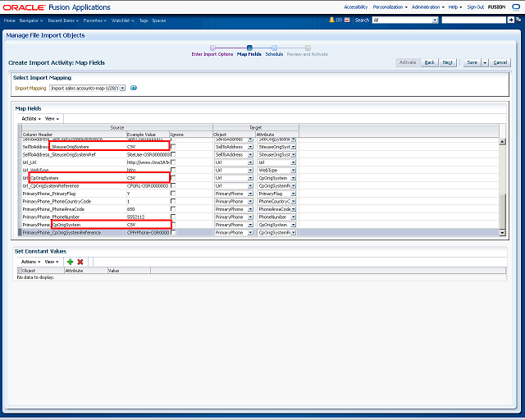Image resolution: width=525 pixels, height=420 pixels.
Task: Open the Navigator menu
Action: 33,19
